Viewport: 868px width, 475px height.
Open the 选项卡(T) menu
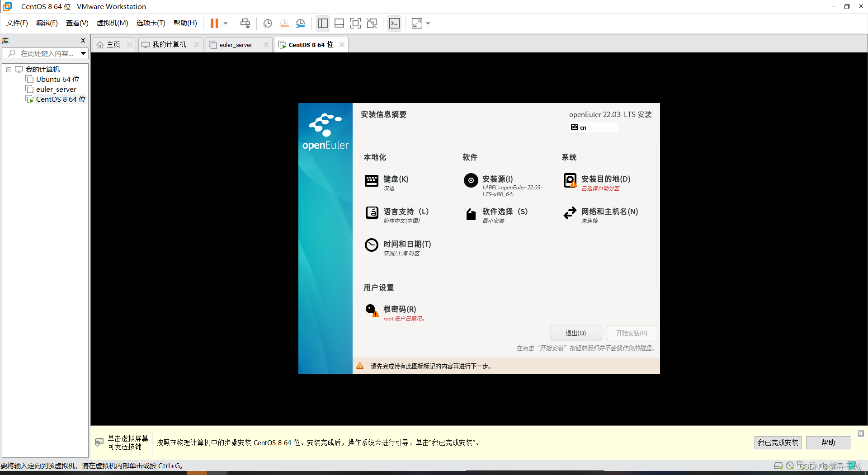151,23
